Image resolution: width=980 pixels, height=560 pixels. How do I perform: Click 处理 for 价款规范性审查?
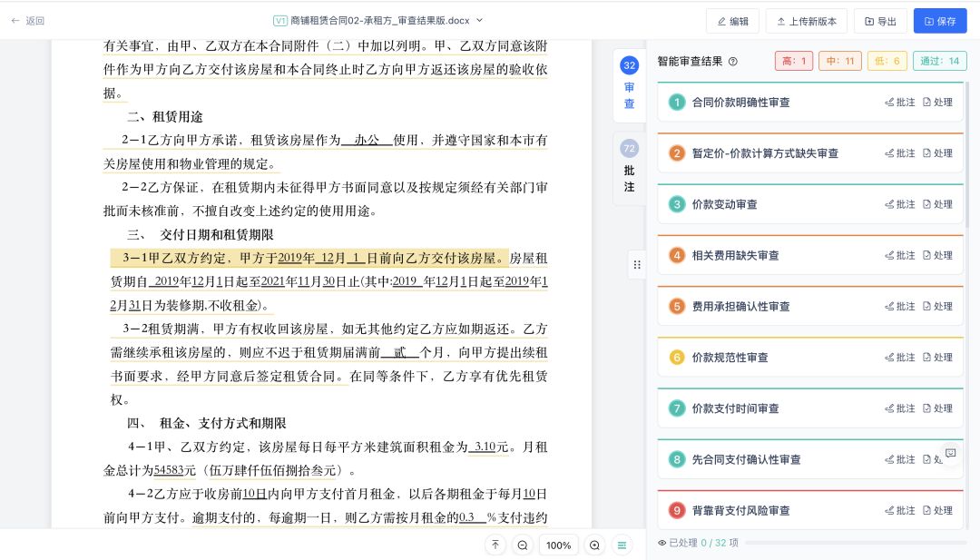[x=937, y=358]
